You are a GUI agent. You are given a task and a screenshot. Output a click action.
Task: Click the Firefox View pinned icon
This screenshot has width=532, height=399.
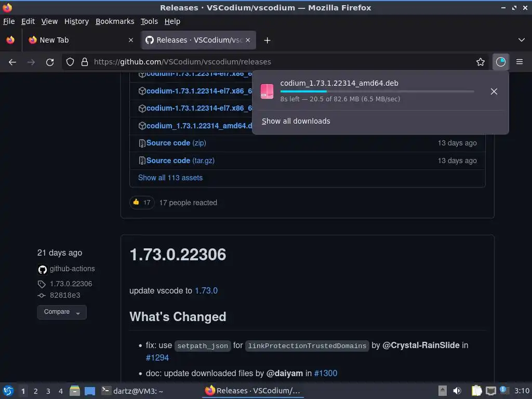coord(10,40)
